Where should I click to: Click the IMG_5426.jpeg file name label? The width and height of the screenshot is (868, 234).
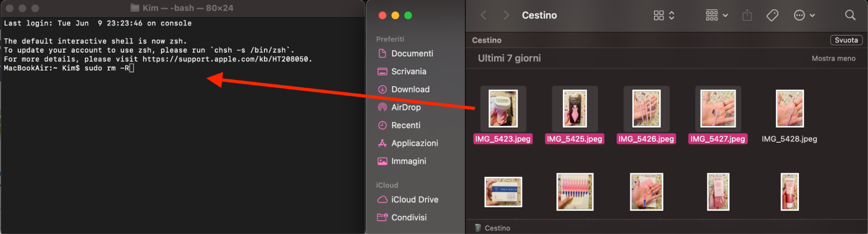pos(646,139)
